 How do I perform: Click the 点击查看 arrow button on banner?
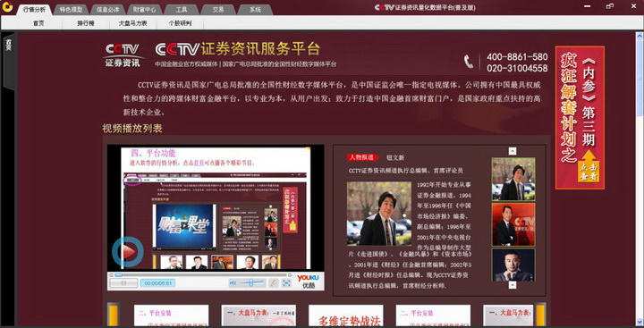click(x=589, y=166)
